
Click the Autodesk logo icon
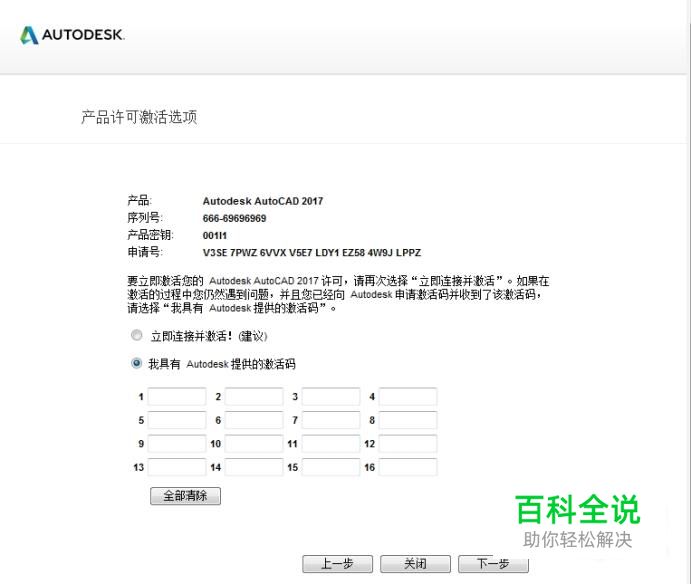click(30, 35)
